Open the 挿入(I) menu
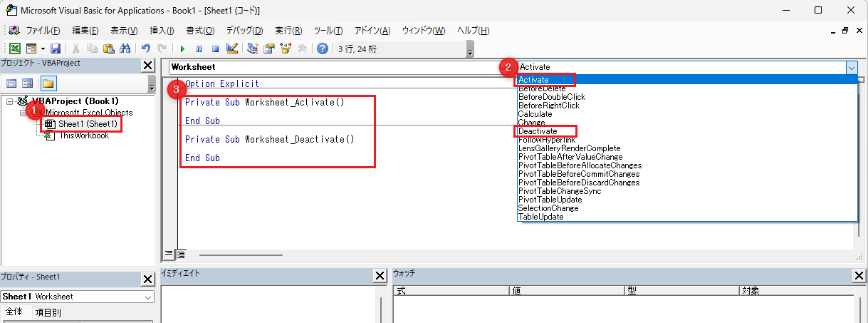The height and width of the screenshot is (323, 868). click(162, 31)
